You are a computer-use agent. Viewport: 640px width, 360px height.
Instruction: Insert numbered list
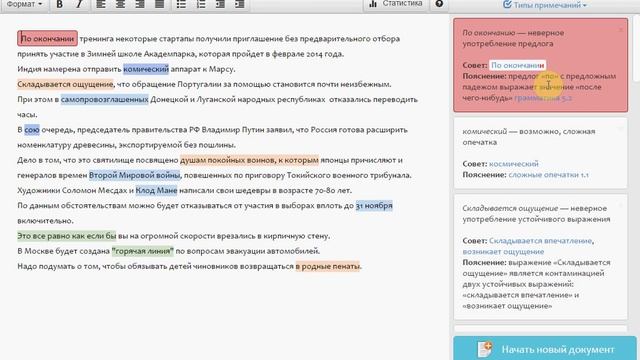201,4
